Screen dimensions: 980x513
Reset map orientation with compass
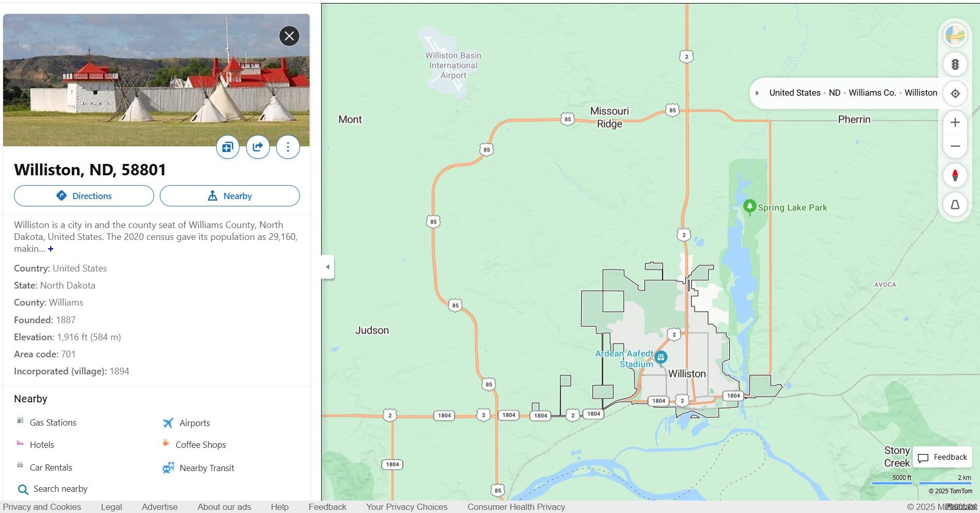(955, 175)
